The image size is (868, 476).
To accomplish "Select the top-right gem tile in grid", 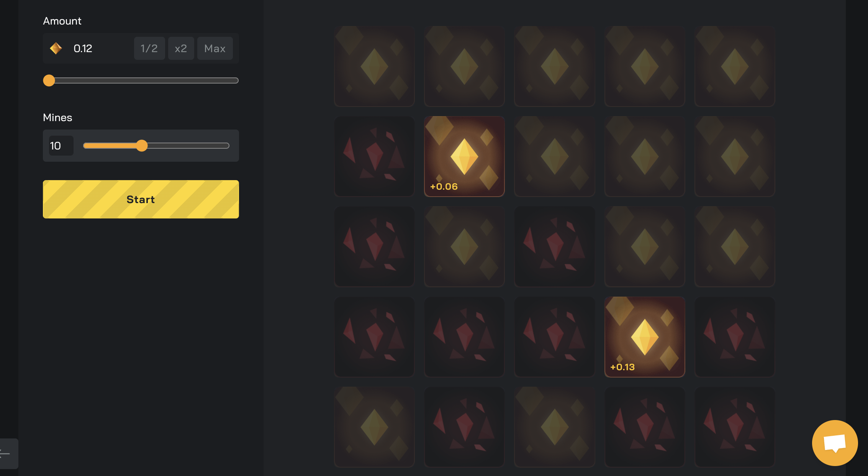I will tap(735, 66).
